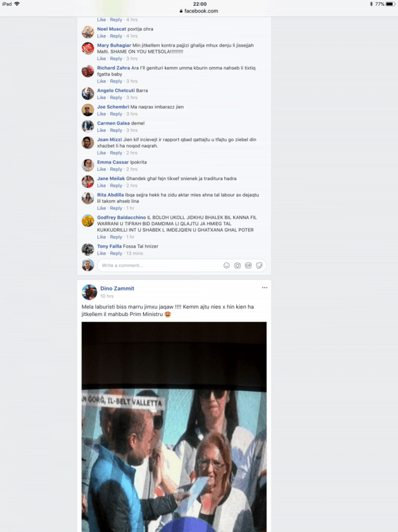Viewport: 398px width, 532px height.
Task: Open Dino Zammit's profile picture
Action: pos(89,292)
